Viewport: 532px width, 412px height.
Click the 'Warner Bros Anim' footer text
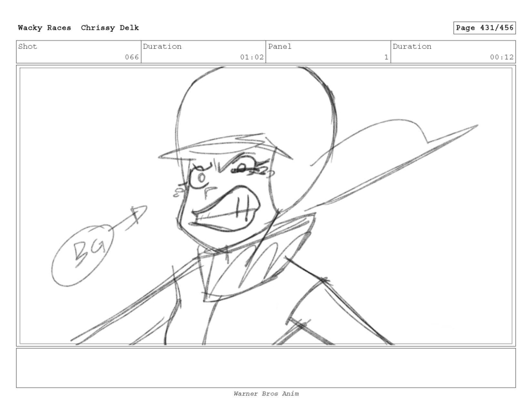click(266, 394)
